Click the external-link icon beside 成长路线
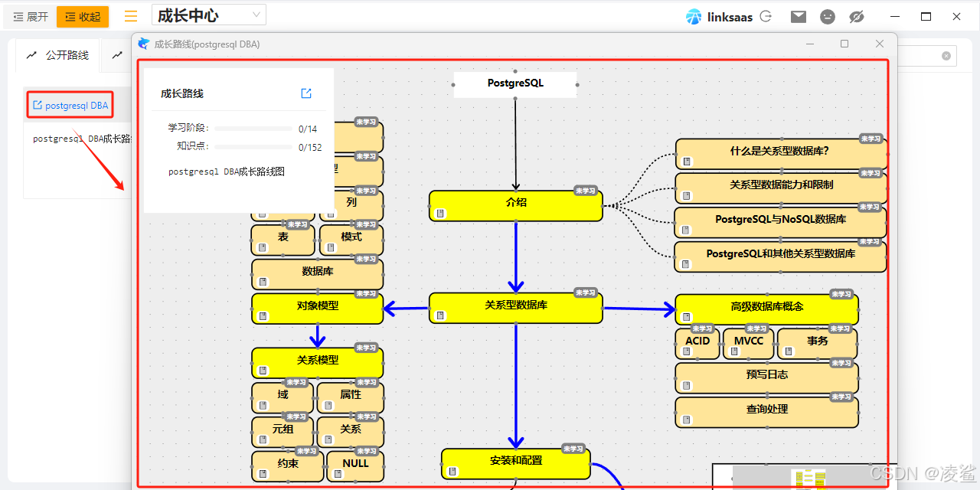This screenshot has height=490, width=980. [306, 93]
